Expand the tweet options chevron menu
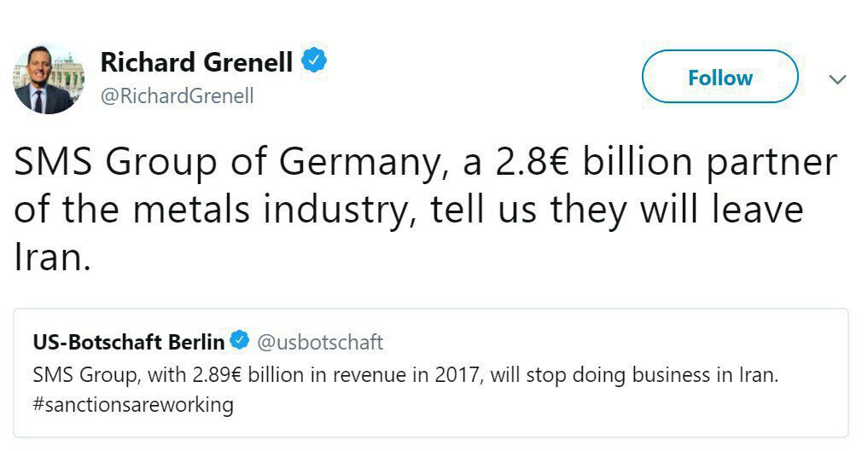This screenshot has height=451, width=868. [x=837, y=79]
